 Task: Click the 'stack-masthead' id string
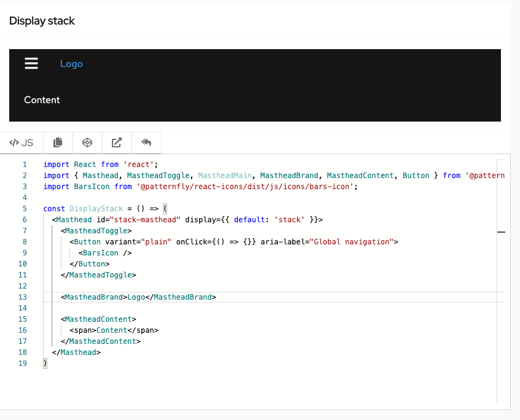coord(145,220)
